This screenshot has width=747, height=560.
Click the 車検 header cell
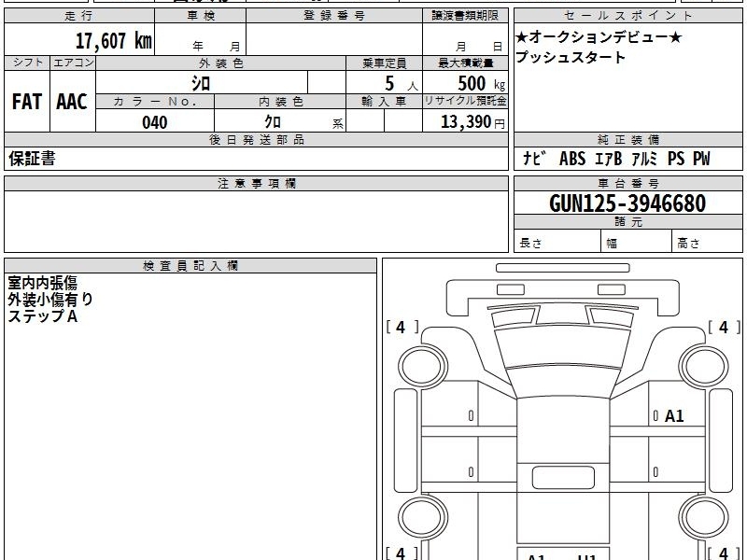point(201,16)
